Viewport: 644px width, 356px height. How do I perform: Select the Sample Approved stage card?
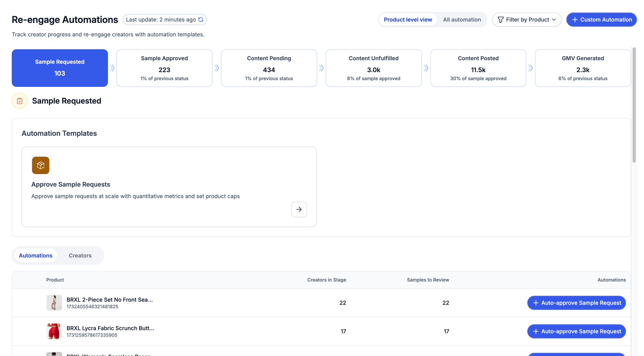(x=164, y=68)
